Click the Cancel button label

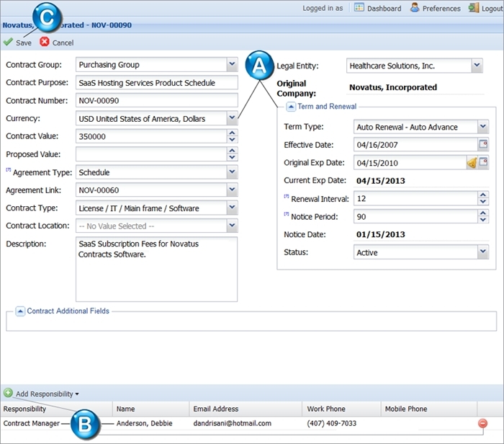coord(63,43)
